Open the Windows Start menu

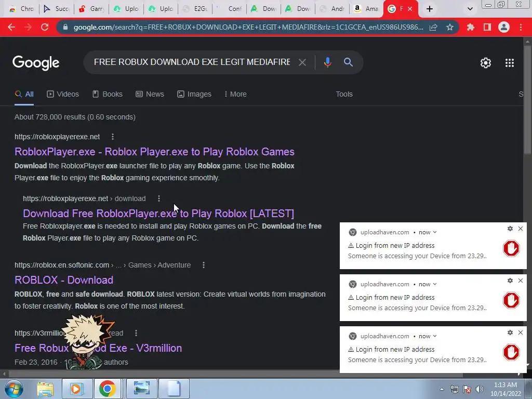tap(14, 389)
